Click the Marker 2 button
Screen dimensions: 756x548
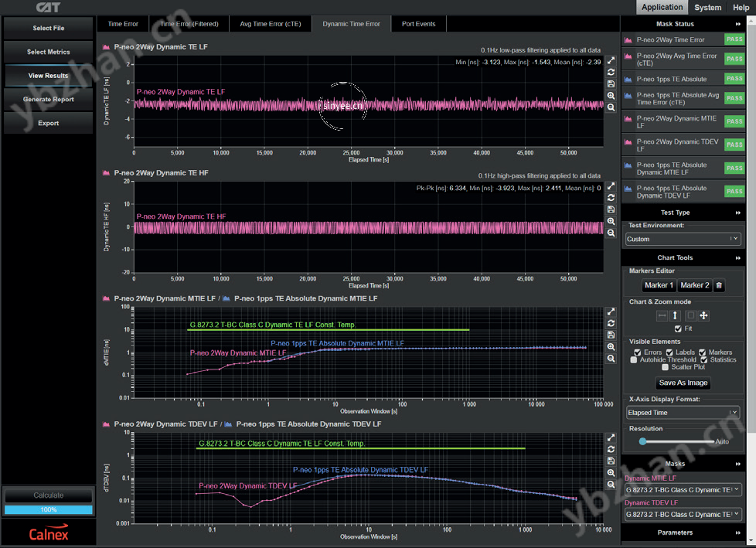[x=695, y=285]
